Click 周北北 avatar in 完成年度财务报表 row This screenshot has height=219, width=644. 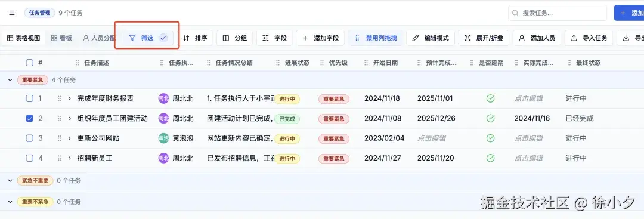coord(163,98)
